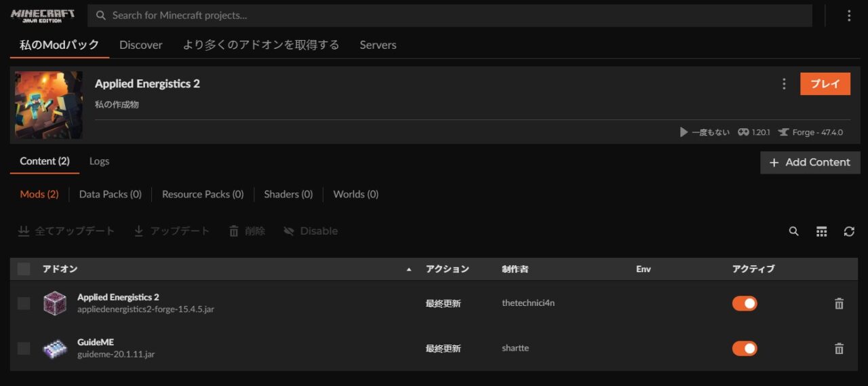
Task: Check the Applied Energistics 2 row checkbox
Action: coord(24,303)
